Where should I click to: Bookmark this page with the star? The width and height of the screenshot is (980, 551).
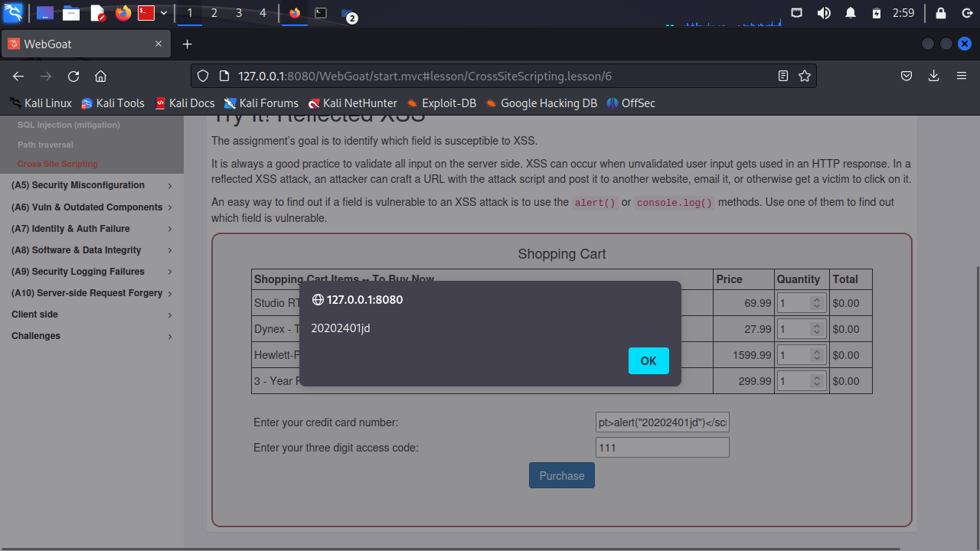click(x=805, y=76)
